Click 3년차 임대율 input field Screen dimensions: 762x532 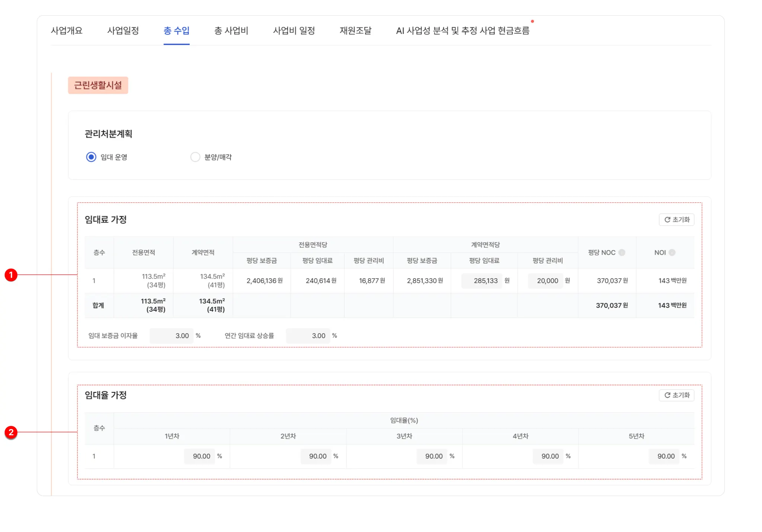[432, 456]
